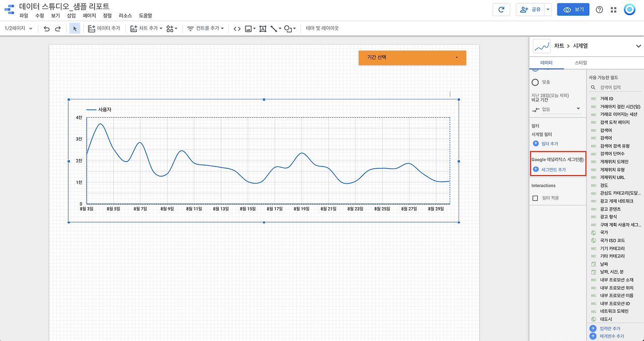The width and height of the screenshot is (644, 341).
Task: Click the help icon beside Google 애널리틱스 세그먼트
Action: (581, 159)
